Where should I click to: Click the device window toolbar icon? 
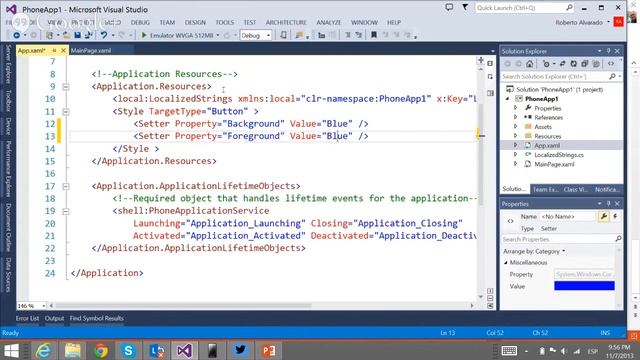283,36
